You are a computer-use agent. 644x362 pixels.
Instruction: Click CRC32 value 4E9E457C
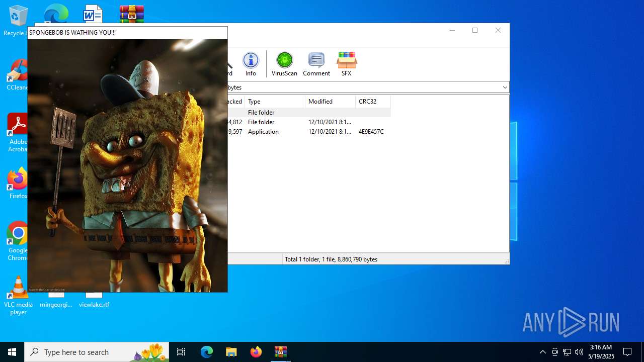click(371, 132)
